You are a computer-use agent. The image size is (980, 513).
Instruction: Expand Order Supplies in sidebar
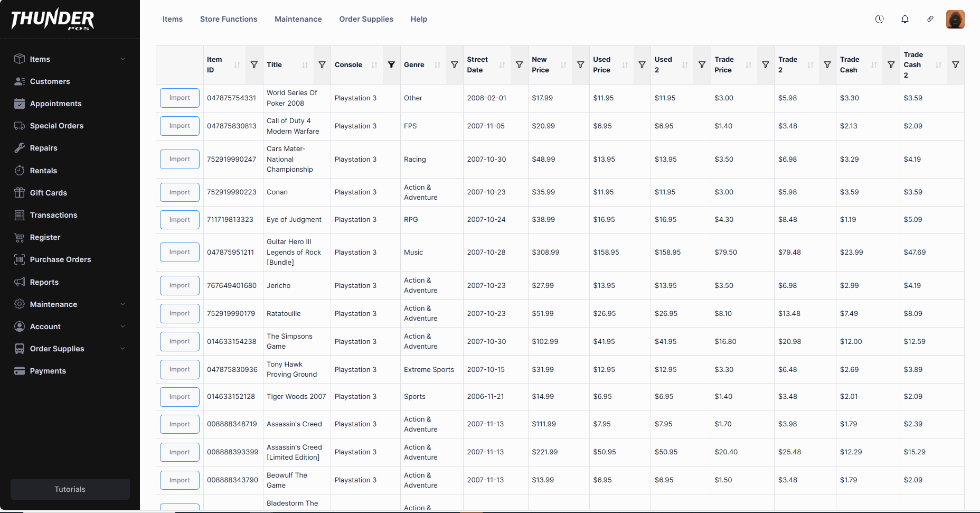click(123, 349)
